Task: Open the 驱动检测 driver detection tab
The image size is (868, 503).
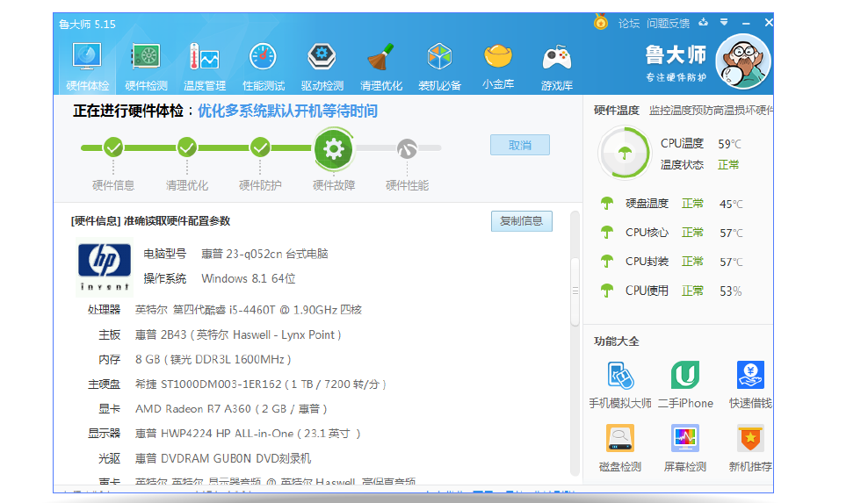Action: point(322,66)
